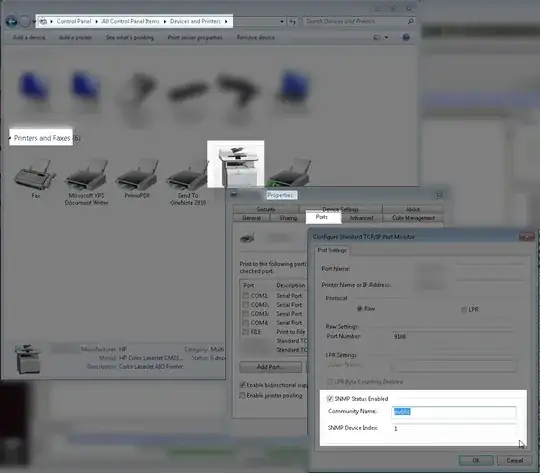Select the Fax printer icon
This screenshot has width=540, height=473.
(x=35, y=174)
